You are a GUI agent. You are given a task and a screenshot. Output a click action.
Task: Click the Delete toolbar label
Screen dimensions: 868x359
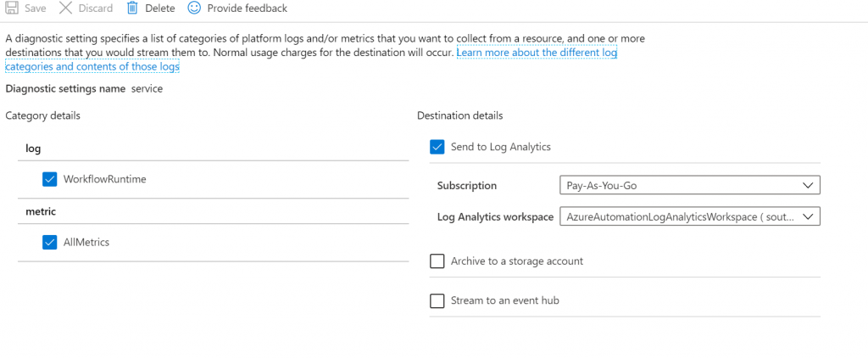(x=160, y=8)
